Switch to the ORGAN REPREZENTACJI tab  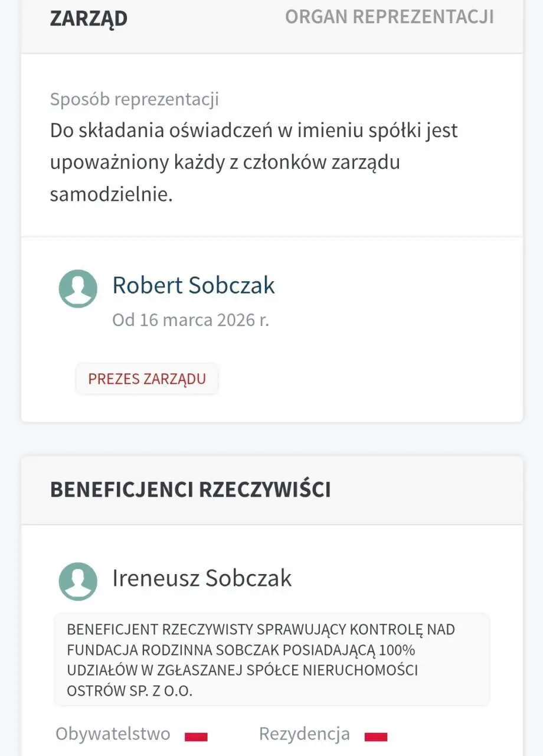(x=390, y=17)
